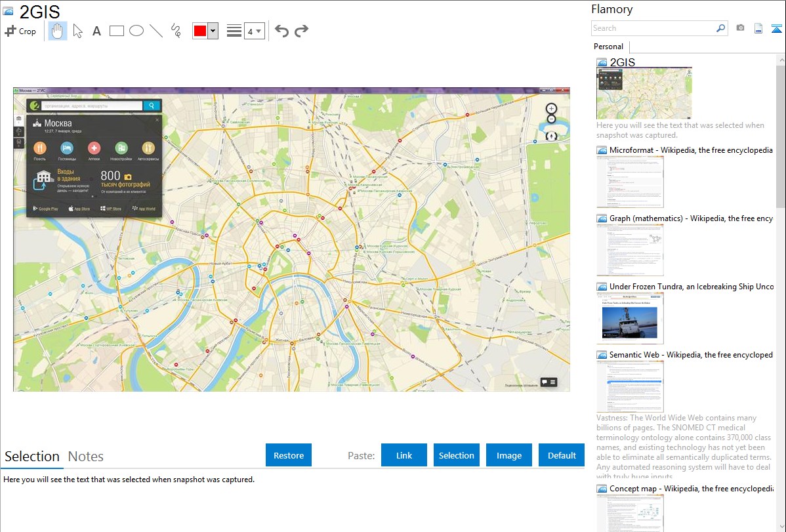Viewport: 786px width, 532px height.
Task: Open the 2GIS snapshot thumbnail in sidebar
Action: pyautogui.click(x=644, y=93)
